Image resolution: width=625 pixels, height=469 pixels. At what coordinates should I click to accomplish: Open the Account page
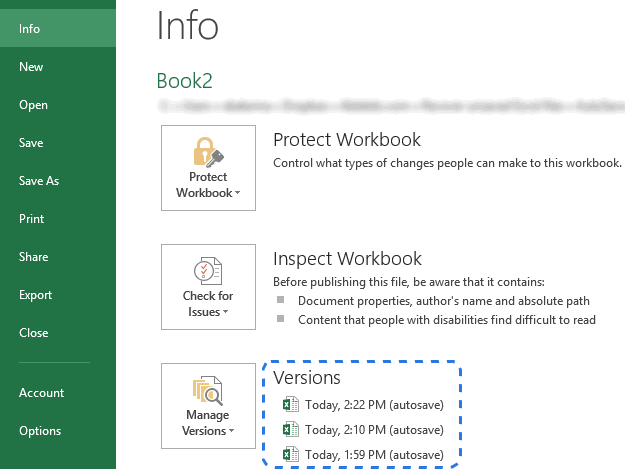pos(41,393)
